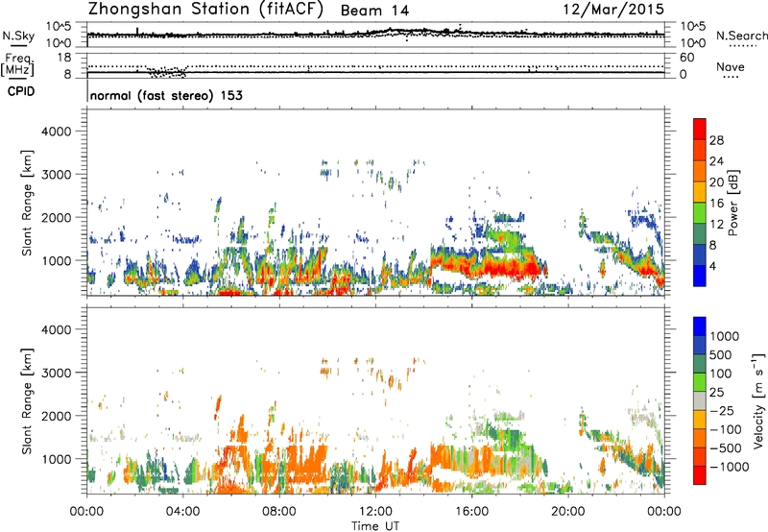Click the "CPID" row label
Screen dimensions: 768x532
point(21,91)
